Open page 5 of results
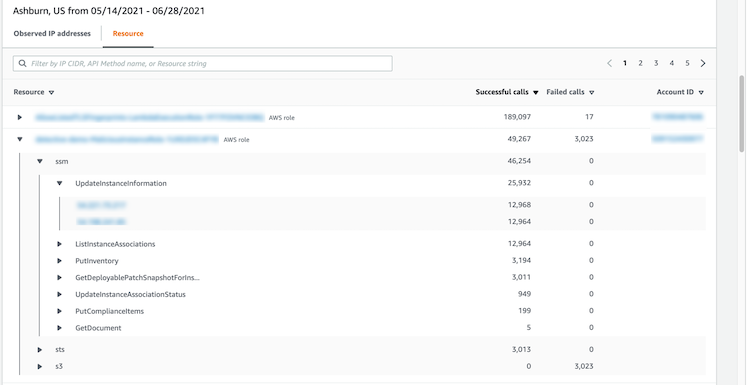The width and height of the screenshot is (750, 385). point(687,63)
